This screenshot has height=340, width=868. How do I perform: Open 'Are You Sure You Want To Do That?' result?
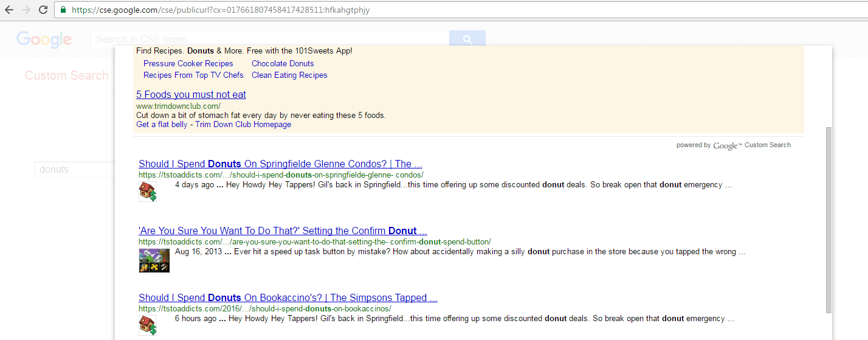283,231
